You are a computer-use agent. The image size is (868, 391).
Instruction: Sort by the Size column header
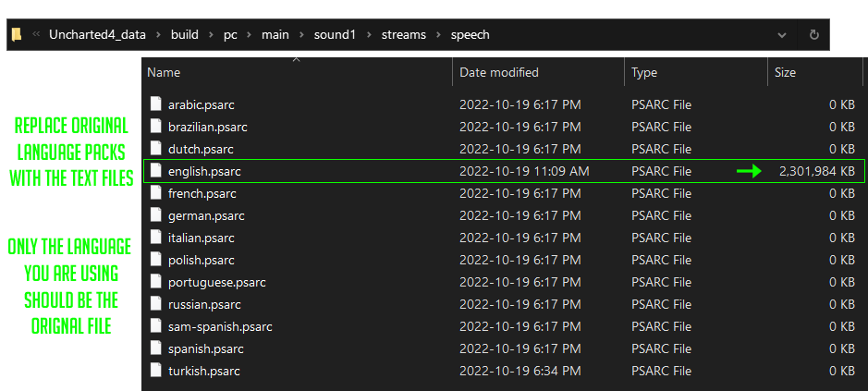pos(785,72)
